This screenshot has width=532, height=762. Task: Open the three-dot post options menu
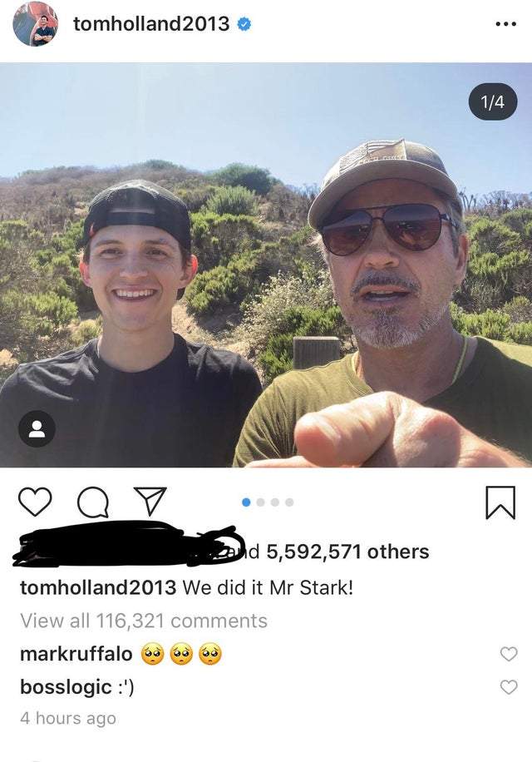coord(505,24)
